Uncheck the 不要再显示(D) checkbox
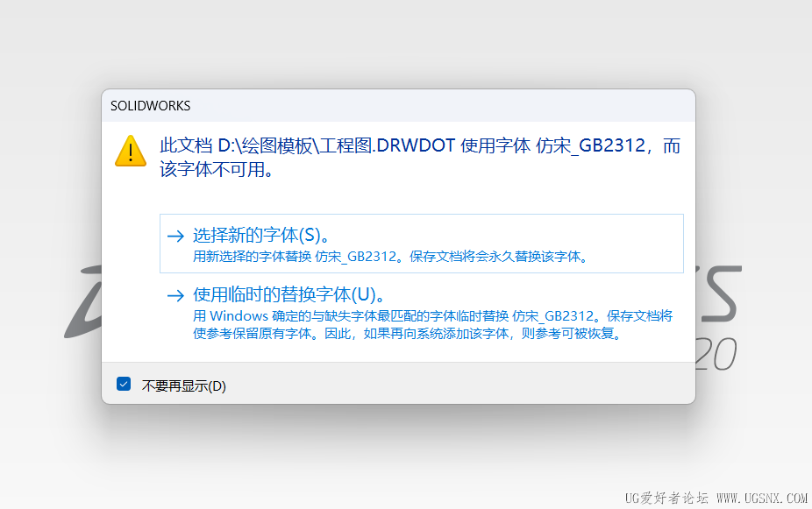 [x=124, y=385]
